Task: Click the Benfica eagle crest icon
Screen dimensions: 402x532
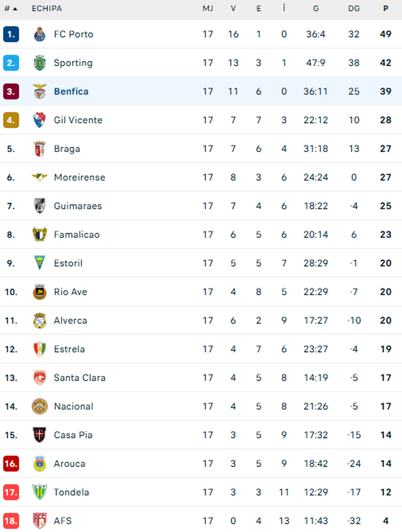Action: 40,92
